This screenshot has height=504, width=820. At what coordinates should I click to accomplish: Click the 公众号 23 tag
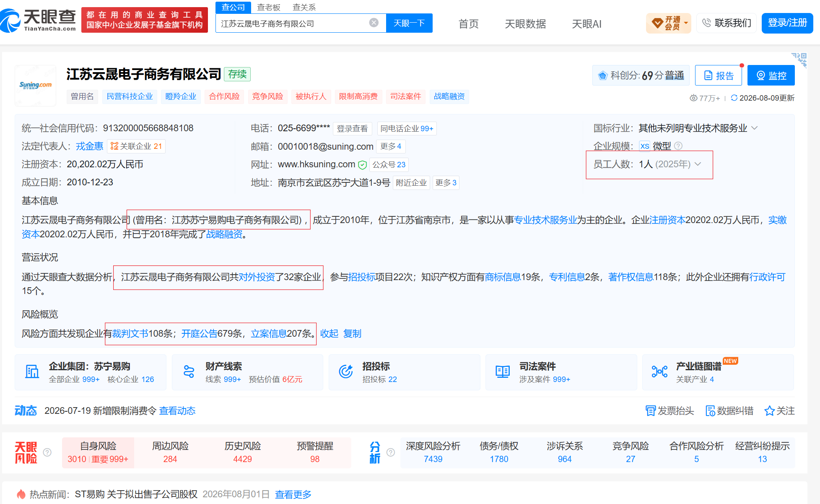tap(389, 165)
